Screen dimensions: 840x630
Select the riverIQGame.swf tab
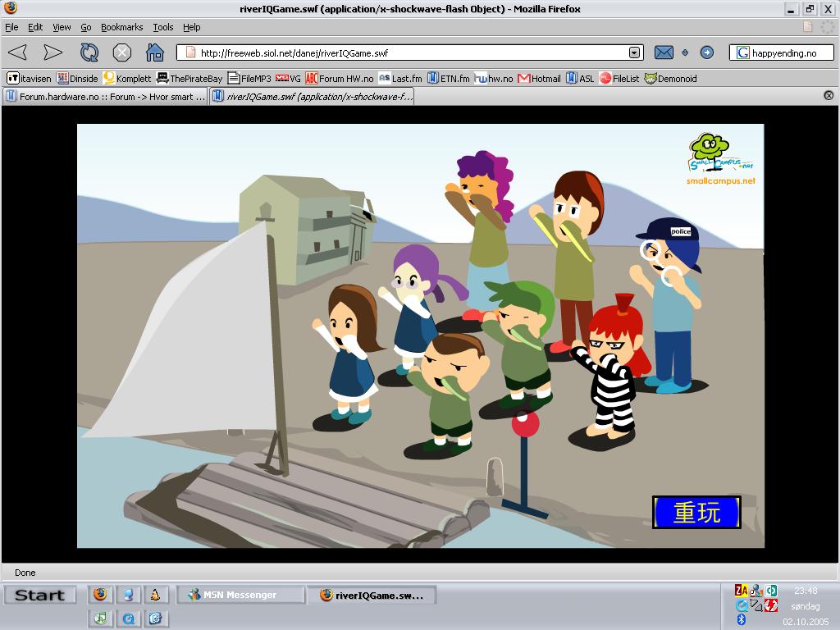pyautogui.click(x=312, y=97)
